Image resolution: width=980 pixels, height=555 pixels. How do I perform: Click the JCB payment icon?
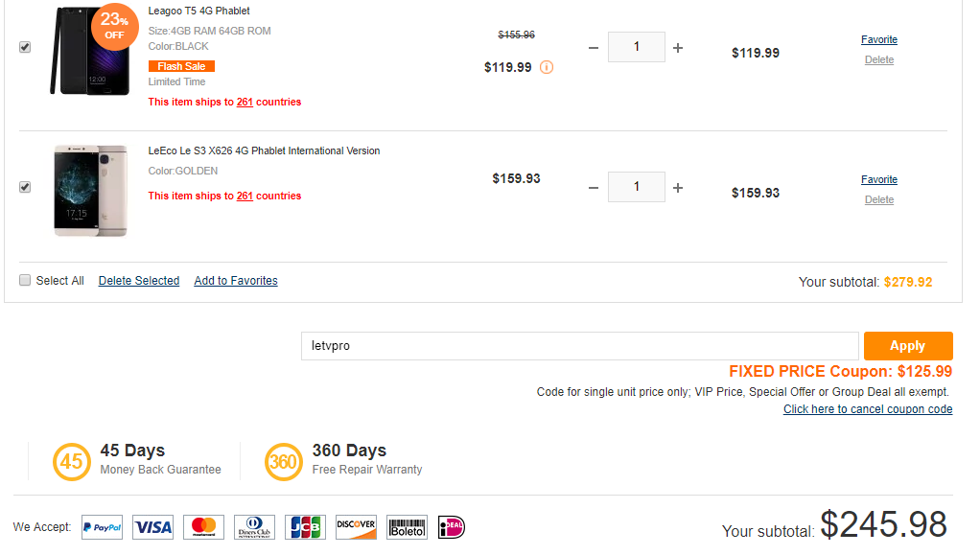[305, 527]
